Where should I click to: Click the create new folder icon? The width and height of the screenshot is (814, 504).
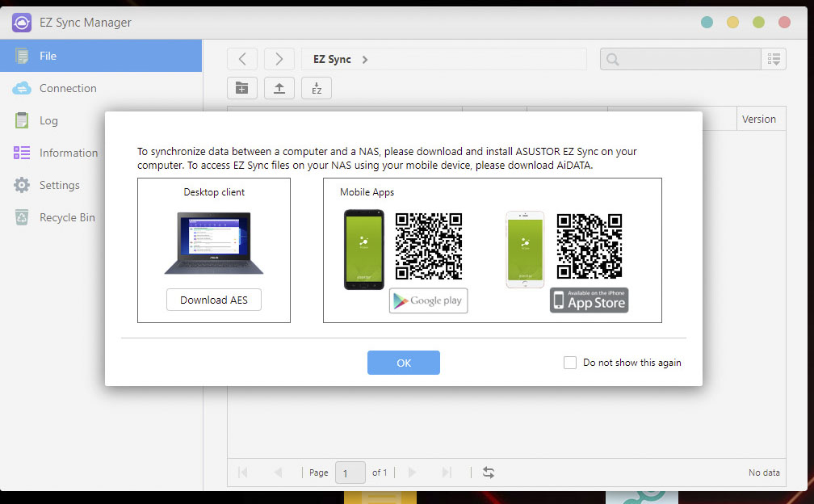tap(242, 88)
